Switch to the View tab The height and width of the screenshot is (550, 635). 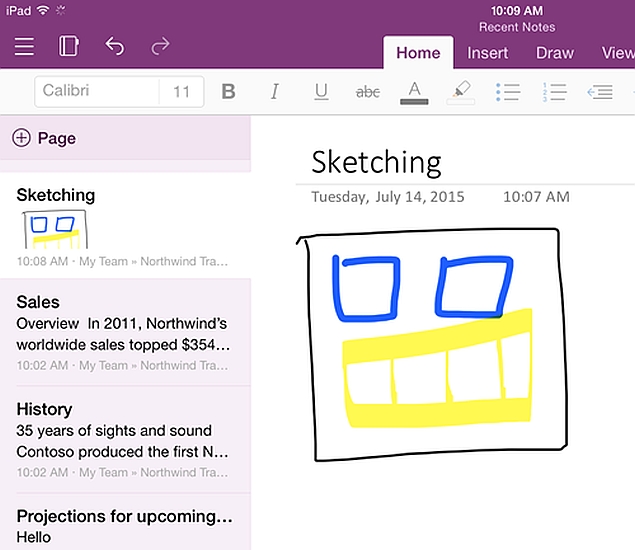coord(618,53)
